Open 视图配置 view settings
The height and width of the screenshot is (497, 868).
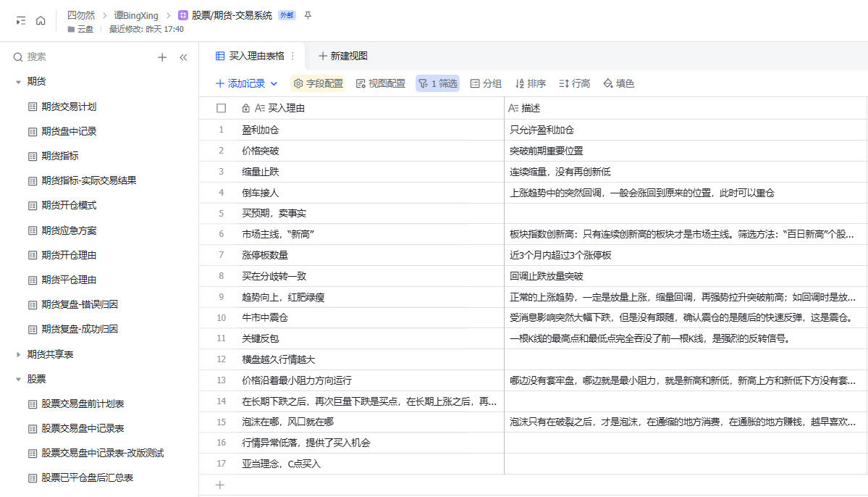tap(380, 83)
